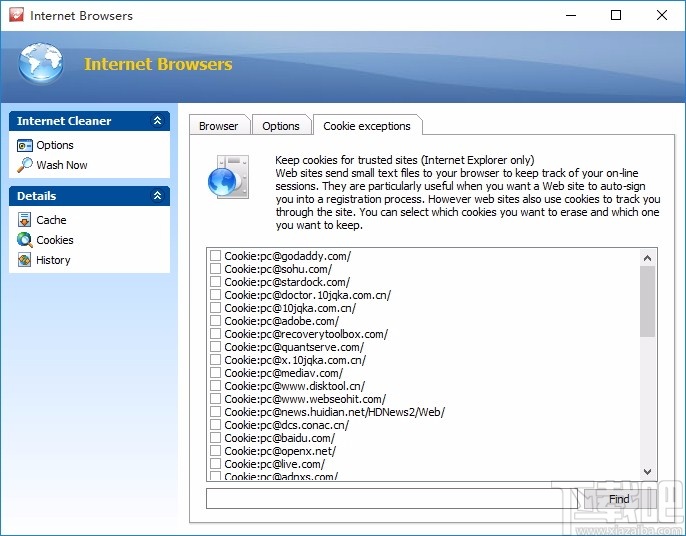Image resolution: width=686 pixels, height=536 pixels.
Task: Open Options link in Internet Cleaner
Action: click(x=55, y=145)
